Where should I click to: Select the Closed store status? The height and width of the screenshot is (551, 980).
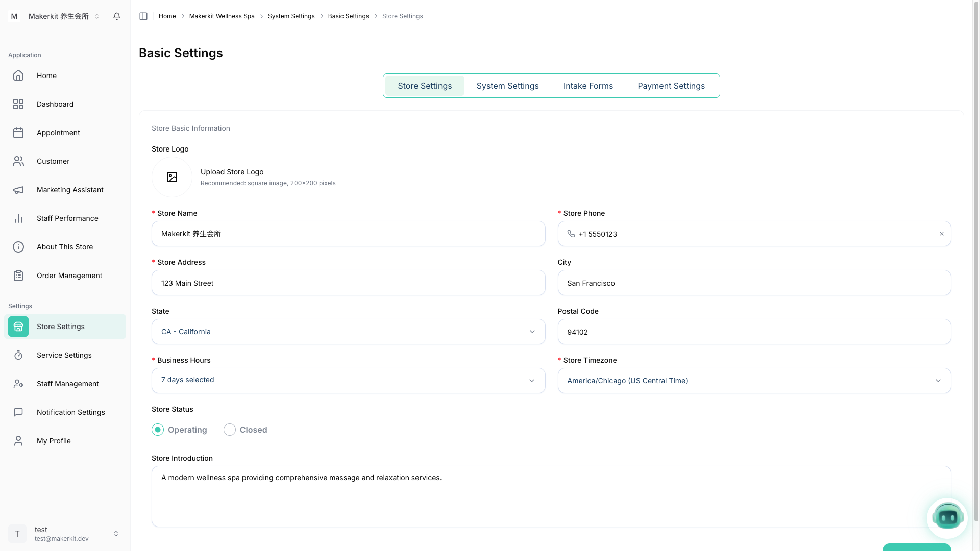pos(230,430)
